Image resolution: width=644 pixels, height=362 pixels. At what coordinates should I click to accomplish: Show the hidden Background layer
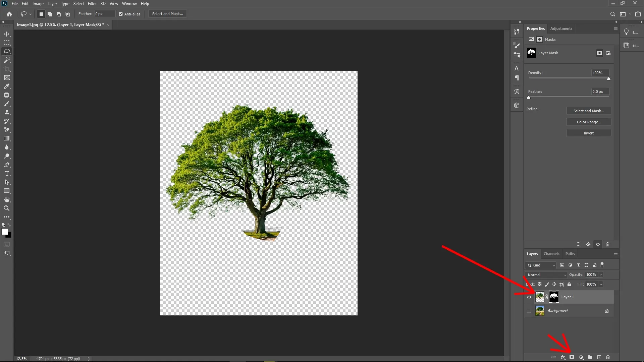coord(529,311)
